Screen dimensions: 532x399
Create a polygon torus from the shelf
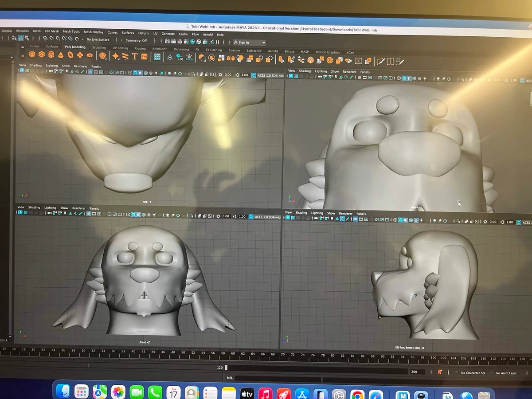[70, 55]
